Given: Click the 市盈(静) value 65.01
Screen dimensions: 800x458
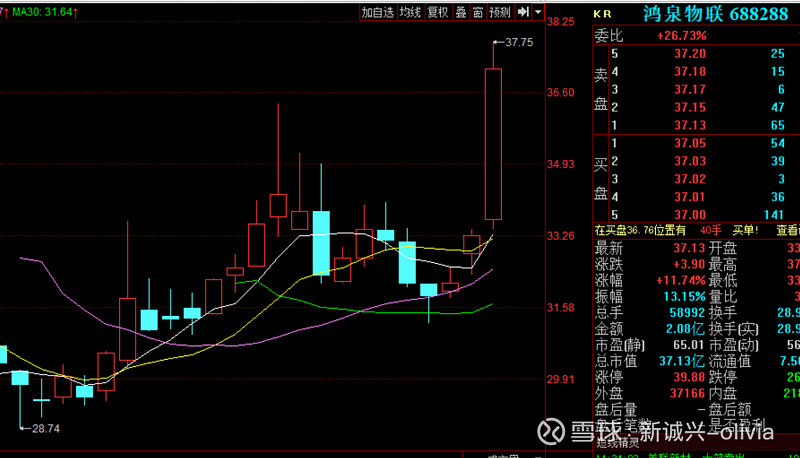Looking at the screenshot, I should pyautogui.click(x=689, y=345).
